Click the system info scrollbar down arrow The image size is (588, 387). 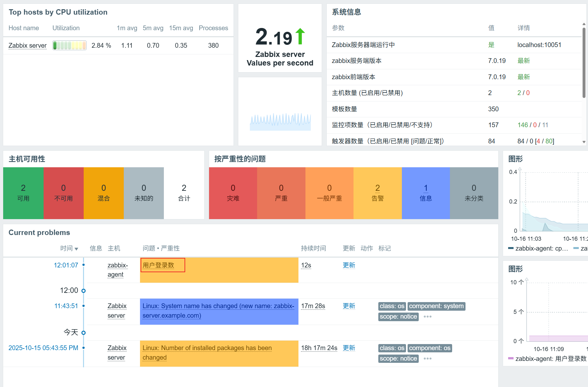(x=584, y=142)
